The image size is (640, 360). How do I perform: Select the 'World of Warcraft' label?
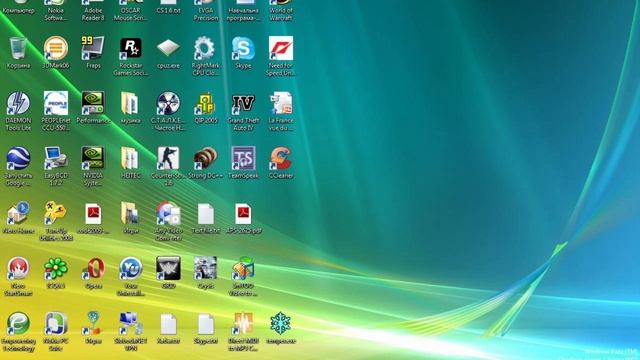pos(281,14)
